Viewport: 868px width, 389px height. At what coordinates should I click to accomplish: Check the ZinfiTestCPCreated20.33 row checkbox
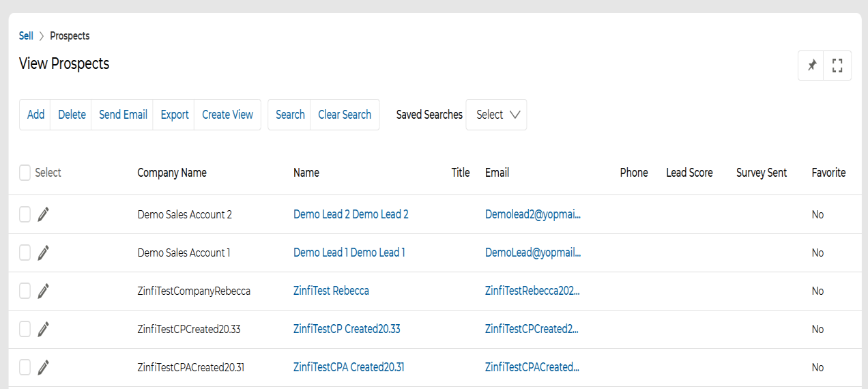(25, 329)
